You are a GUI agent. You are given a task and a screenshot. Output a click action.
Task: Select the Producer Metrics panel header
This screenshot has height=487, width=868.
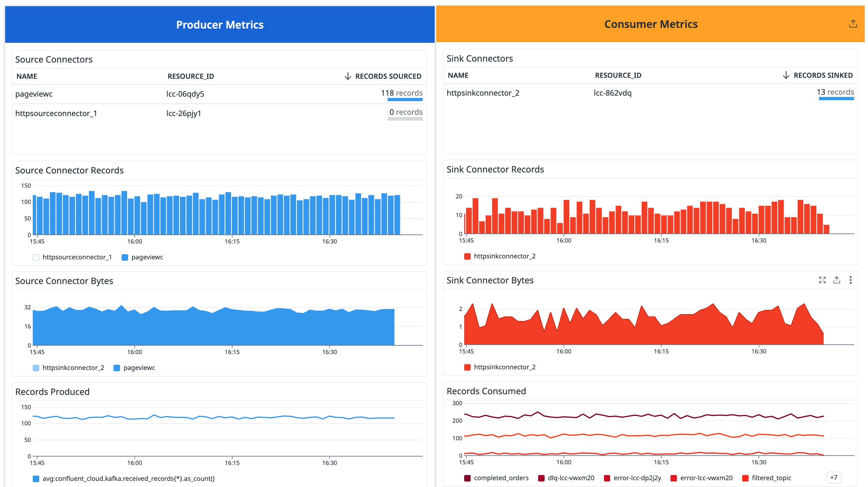[x=220, y=24]
